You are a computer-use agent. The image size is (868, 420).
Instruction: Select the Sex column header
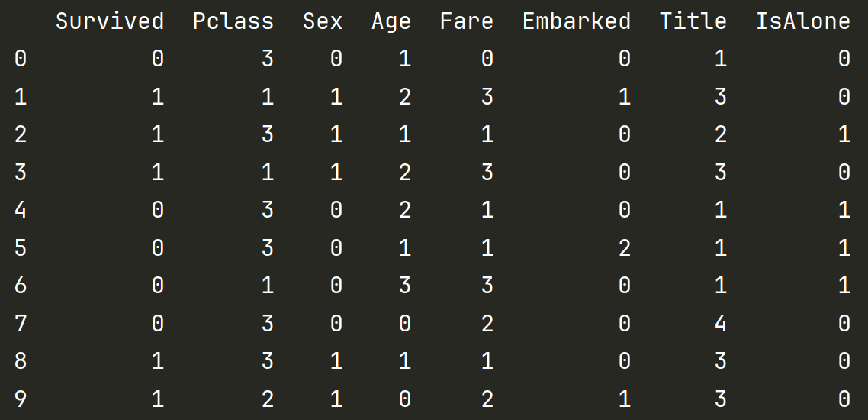[x=322, y=21]
